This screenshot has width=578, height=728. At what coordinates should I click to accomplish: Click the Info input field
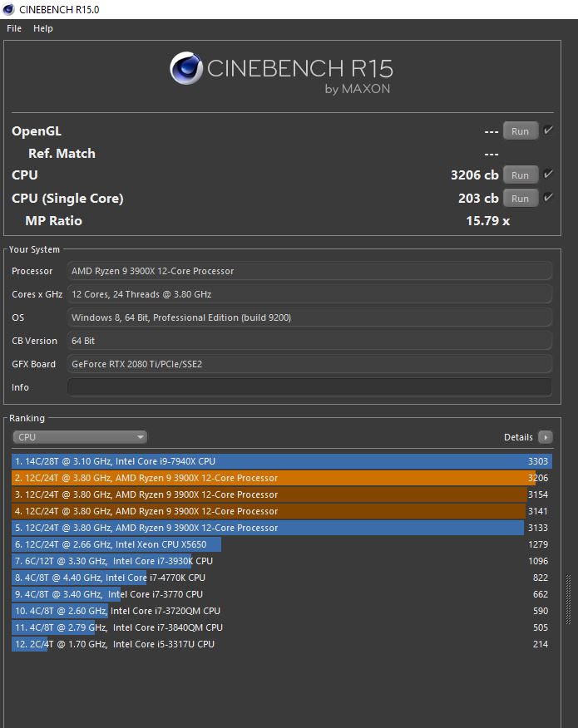coord(309,387)
